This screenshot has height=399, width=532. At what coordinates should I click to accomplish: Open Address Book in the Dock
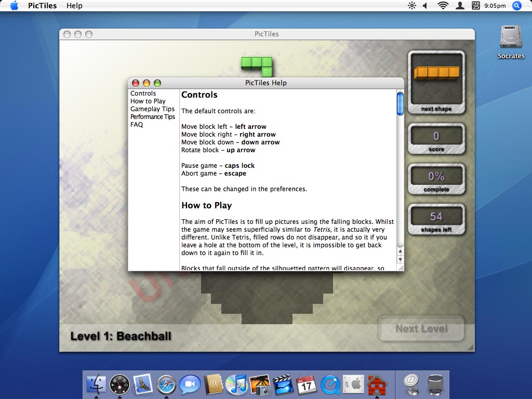[x=213, y=384]
